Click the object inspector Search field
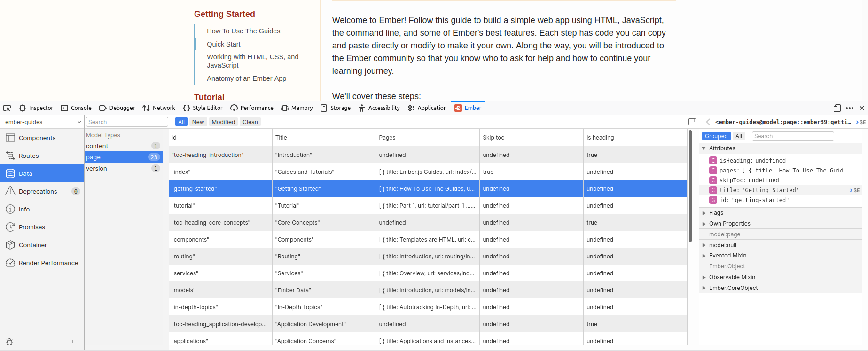This screenshot has height=351, width=868. (793, 136)
